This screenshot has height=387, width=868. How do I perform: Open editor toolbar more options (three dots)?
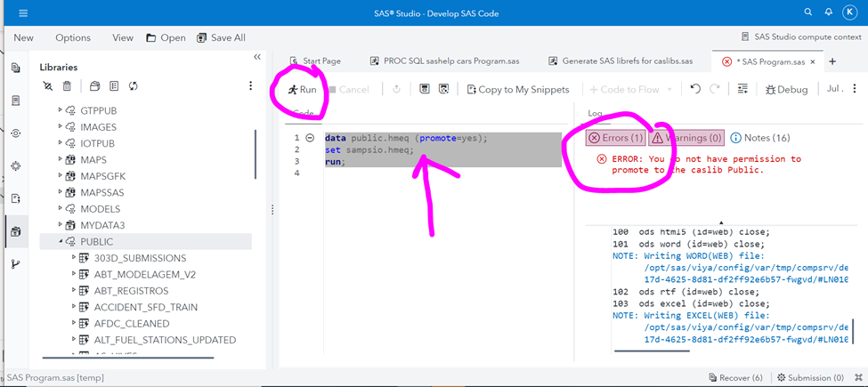(854, 89)
